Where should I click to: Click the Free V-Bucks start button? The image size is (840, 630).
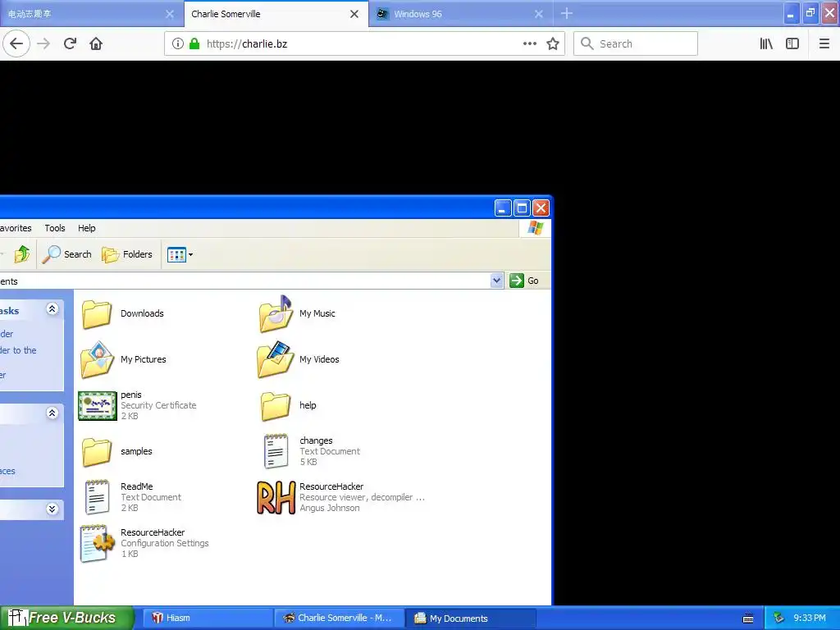click(x=66, y=618)
